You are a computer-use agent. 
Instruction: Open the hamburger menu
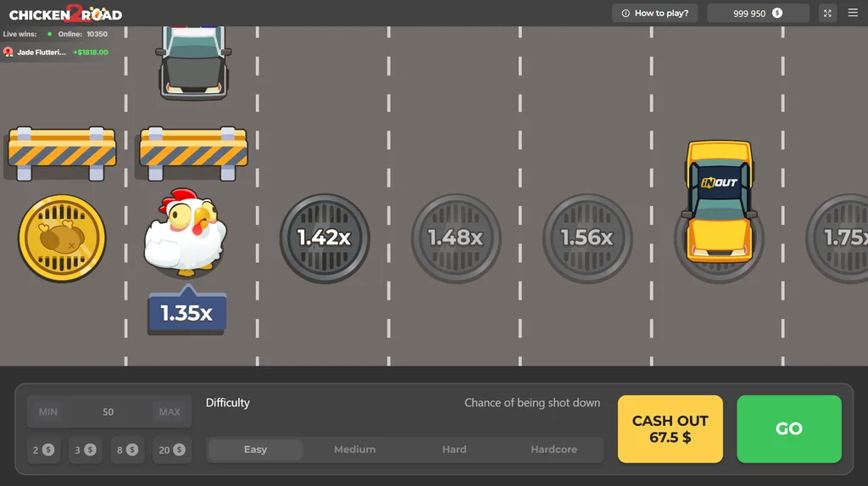point(853,13)
